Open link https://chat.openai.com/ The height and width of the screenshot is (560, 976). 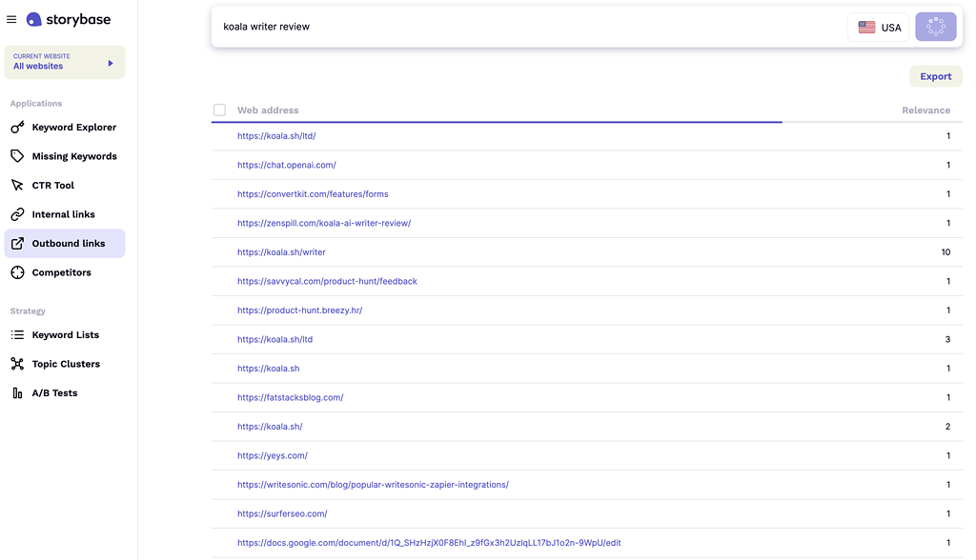[x=286, y=165]
